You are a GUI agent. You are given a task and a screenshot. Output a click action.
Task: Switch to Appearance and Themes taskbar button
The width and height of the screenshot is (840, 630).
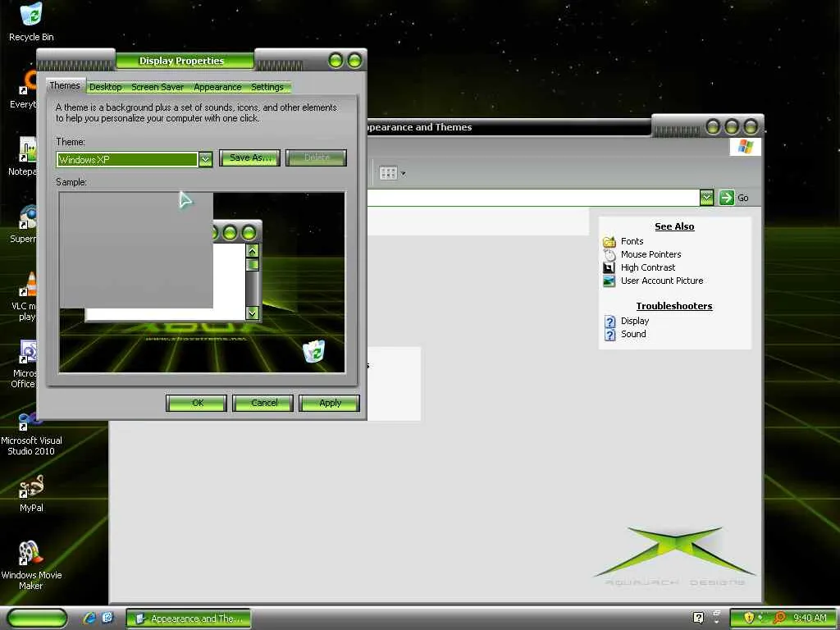(x=189, y=619)
